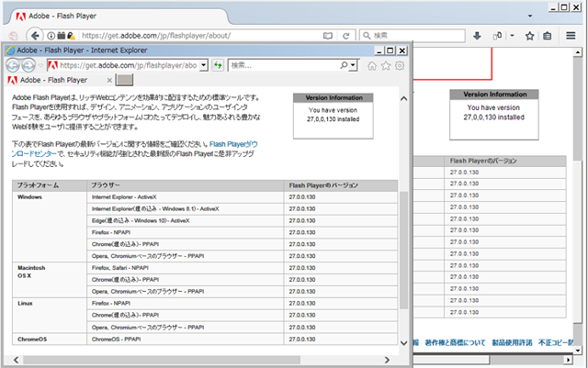Select the Internet Explorer - ActiveX row

242,197
